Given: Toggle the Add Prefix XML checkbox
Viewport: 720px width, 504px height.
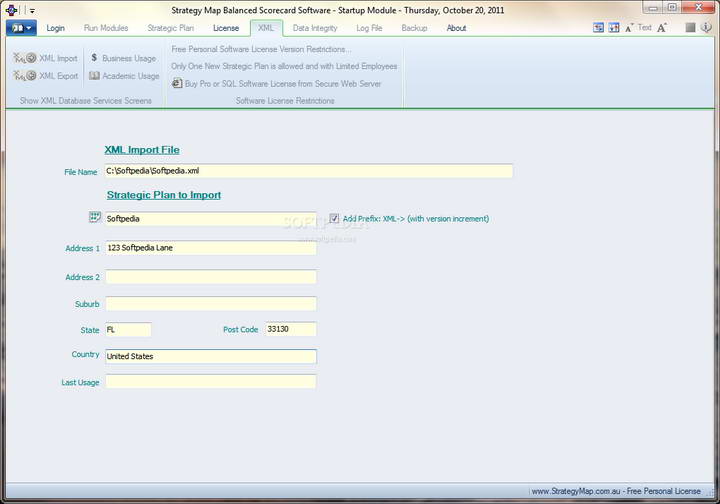Looking at the screenshot, I should pyautogui.click(x=334, y=218).
